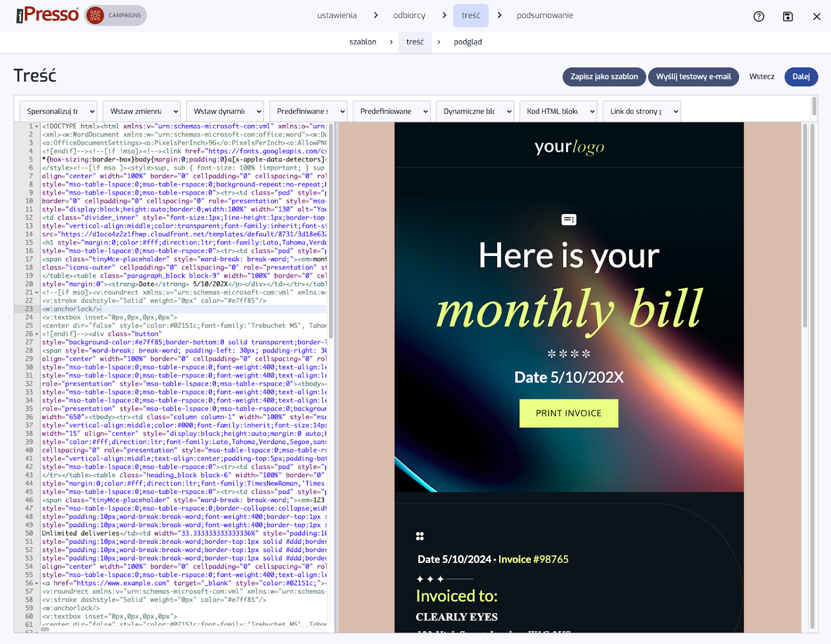Click Wyślij testowy e-mail button
This screenshot has height=644, width=831.
click(693, 77)
